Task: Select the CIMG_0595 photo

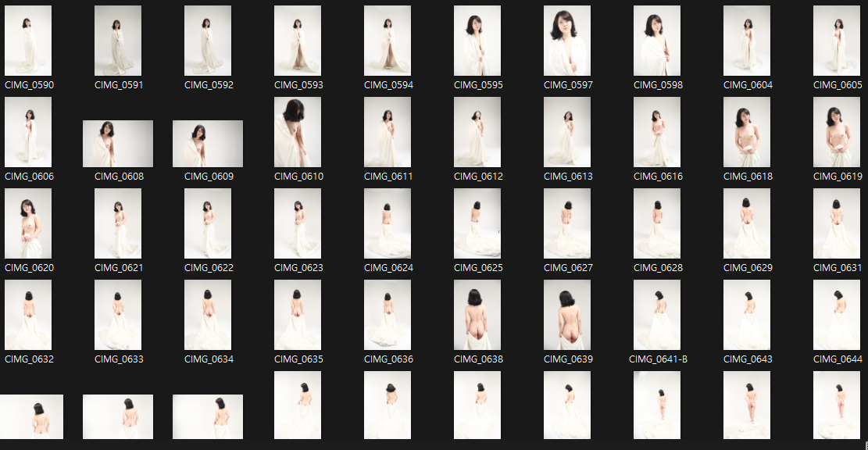Action: pos(477,41)
